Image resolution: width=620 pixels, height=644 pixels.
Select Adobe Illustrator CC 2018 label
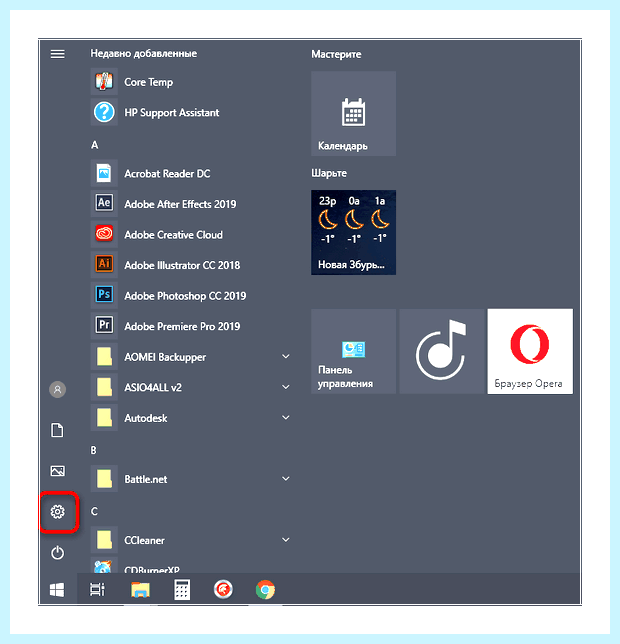(x=182, y=265)
